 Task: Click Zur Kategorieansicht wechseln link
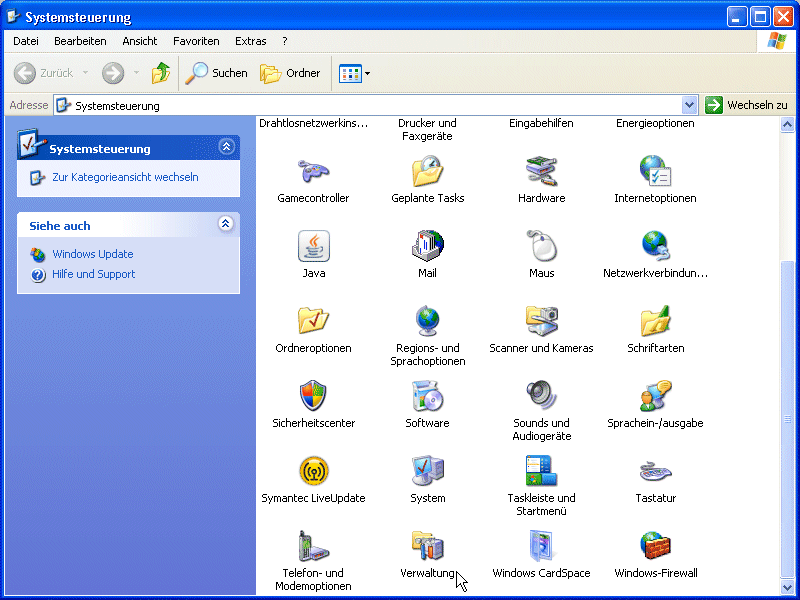point(126,178)
